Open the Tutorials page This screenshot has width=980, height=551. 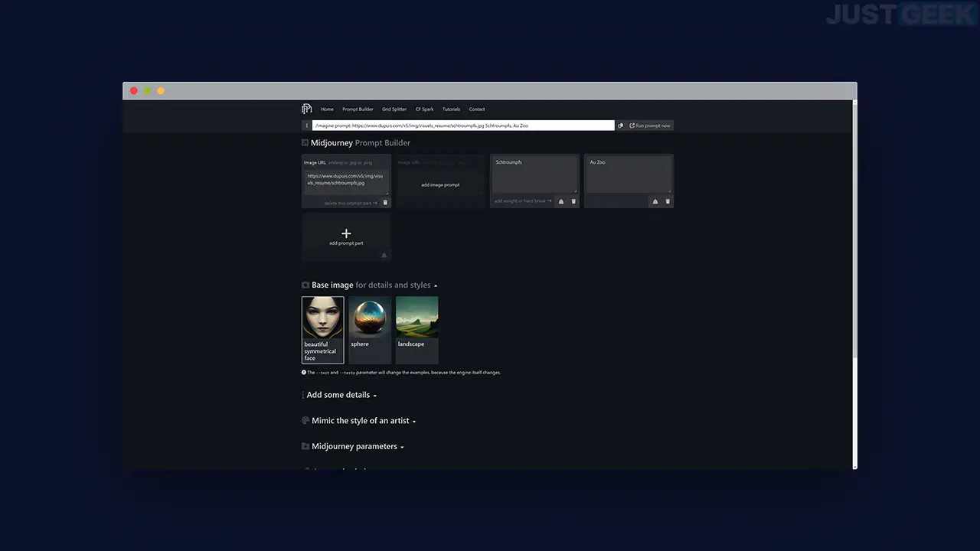coord(451,109)
